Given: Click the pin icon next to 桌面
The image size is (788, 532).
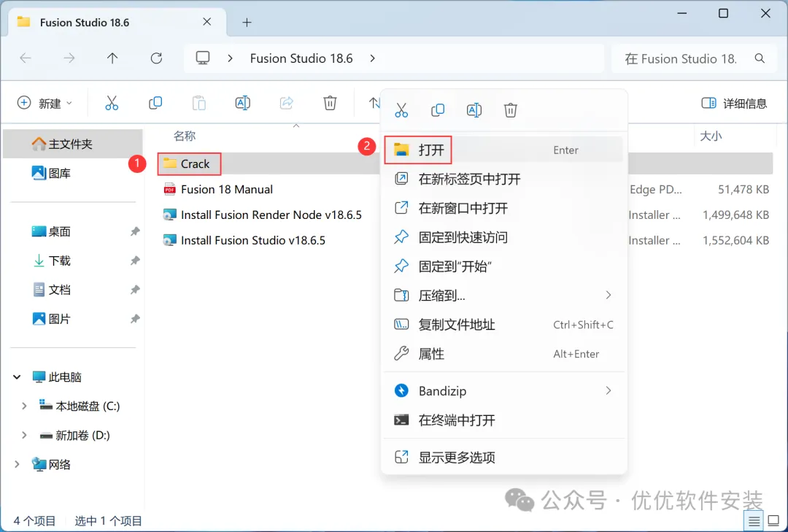Looking at the screenshot, I should pos(135,231).
